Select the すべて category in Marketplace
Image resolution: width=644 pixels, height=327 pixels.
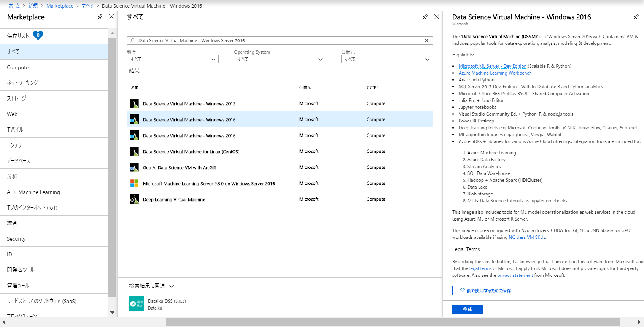pyautogui.click(x=54, y=52)
